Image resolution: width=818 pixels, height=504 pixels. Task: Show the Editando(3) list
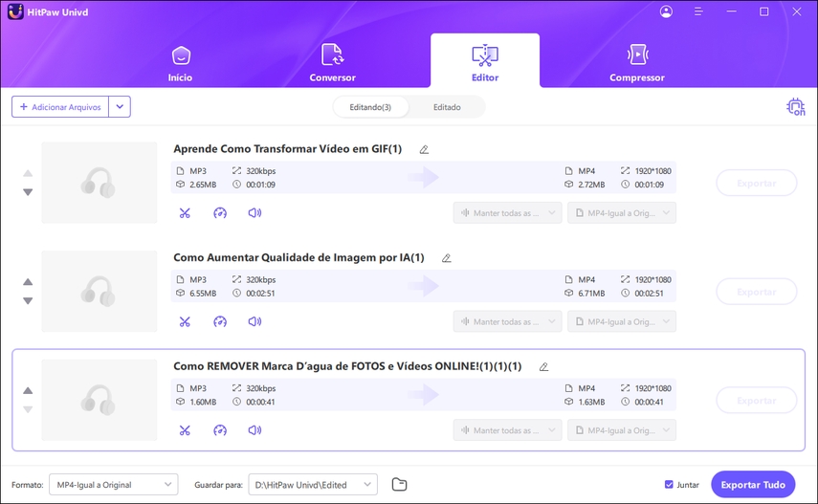(370, 107)
